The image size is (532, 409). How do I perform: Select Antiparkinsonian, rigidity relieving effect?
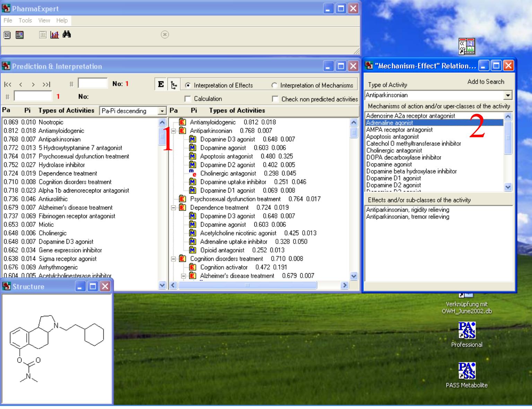pos(408,210)
